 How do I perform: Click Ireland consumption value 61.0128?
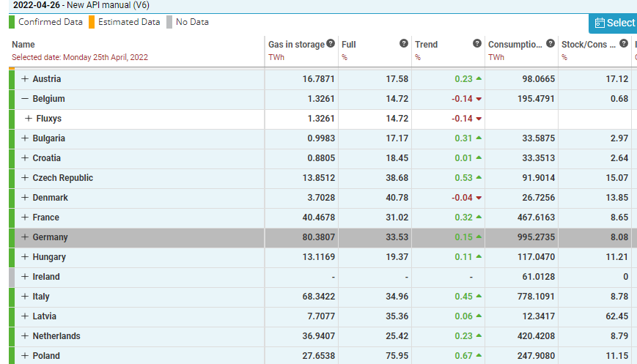[x=538, y=277]
